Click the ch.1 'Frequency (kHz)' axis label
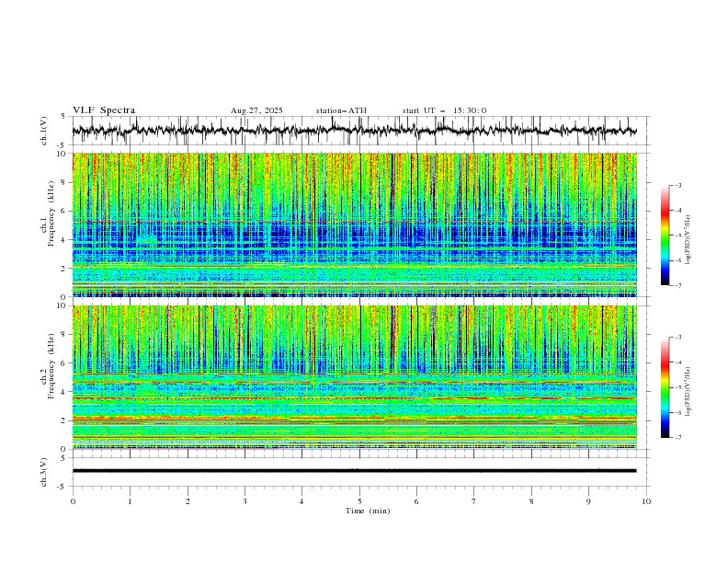The image size is (728, 563). (x=51, y=213)
